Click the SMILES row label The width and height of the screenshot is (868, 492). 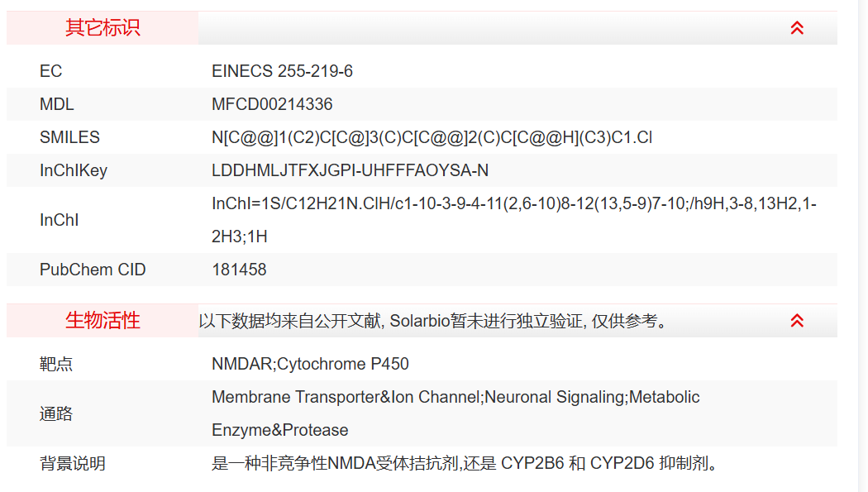pos(69,138)
